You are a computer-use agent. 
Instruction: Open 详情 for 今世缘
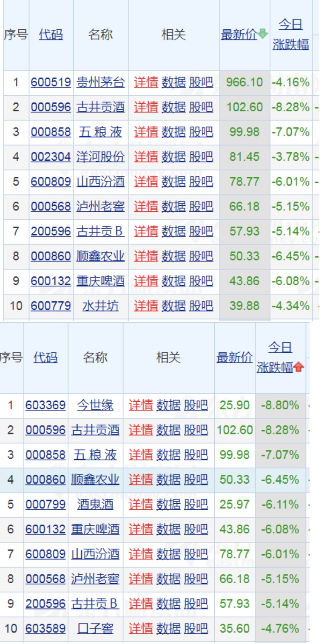click(141, 405)
